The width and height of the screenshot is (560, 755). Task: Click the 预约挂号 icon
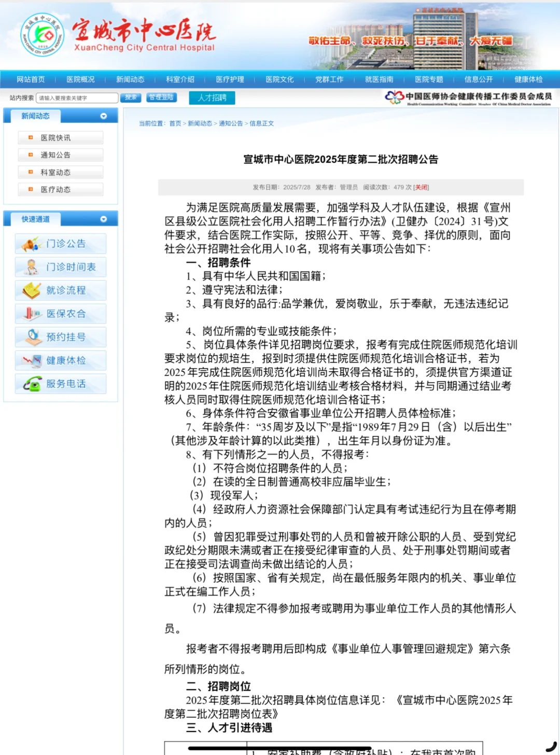33,337
